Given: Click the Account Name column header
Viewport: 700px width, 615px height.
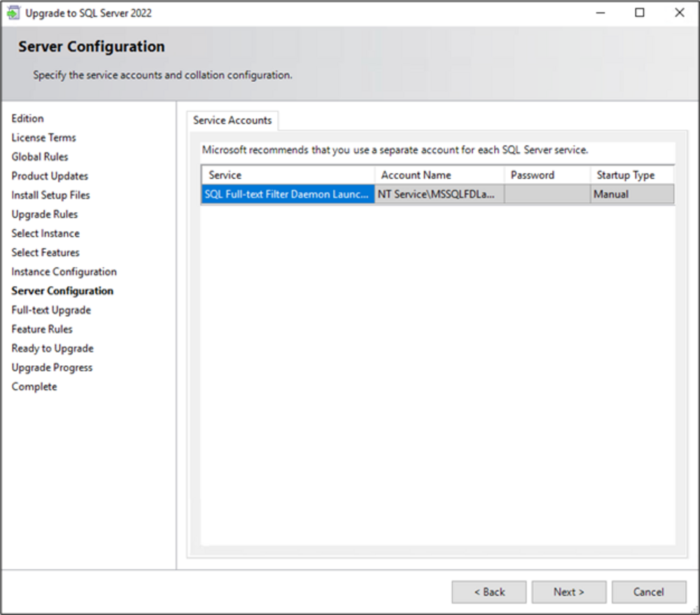Looking at the screenshot, I should [x=439, y=175].
